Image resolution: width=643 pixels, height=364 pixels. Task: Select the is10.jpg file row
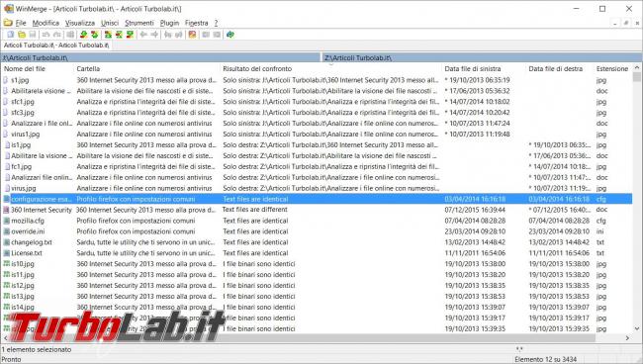[316, 263]
